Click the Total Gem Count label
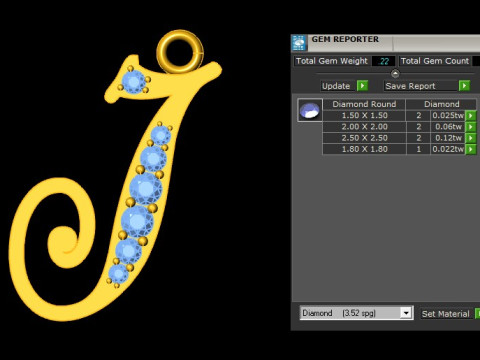Image resolution: width=480 pixels, height=360 pixels. [435, 61]
